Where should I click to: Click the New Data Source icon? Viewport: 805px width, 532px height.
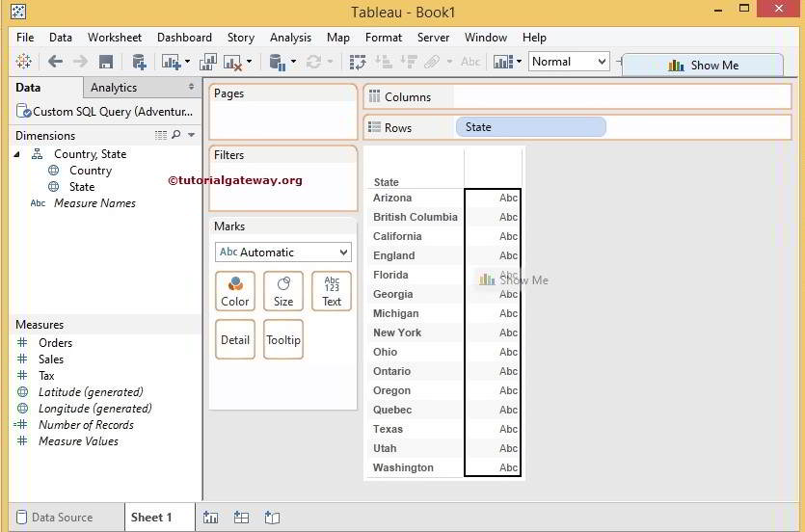139,62
